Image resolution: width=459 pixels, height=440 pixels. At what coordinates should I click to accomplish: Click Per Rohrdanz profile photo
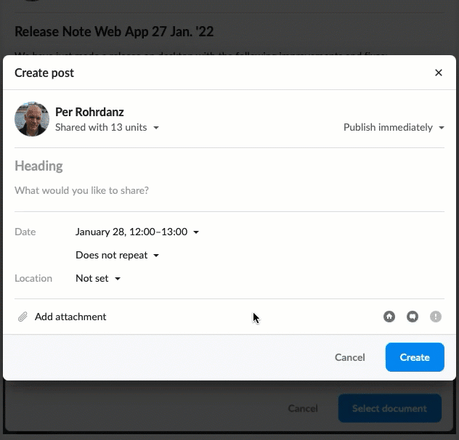(x=32, y=119)
